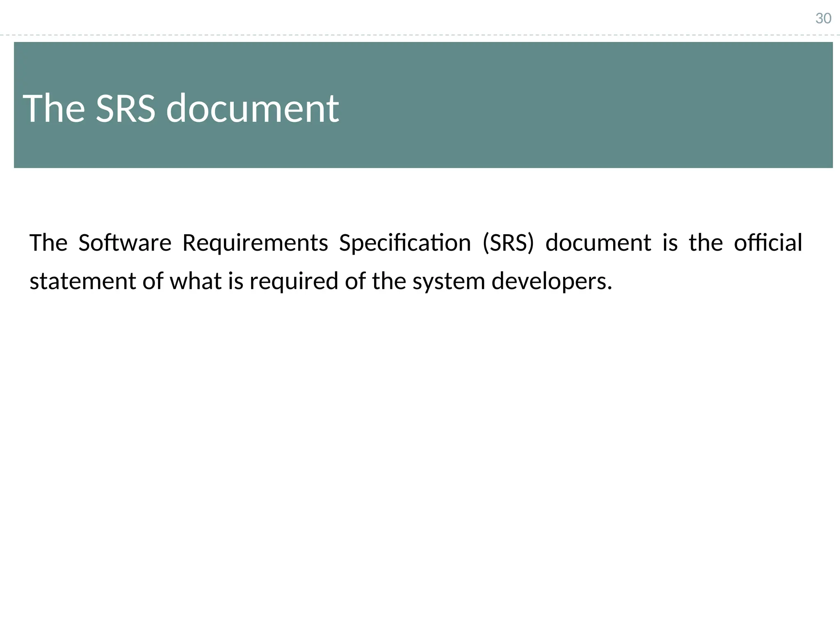Click the slide number 30
The height and width of the screenshot is (630, 840).
[823, 18]
